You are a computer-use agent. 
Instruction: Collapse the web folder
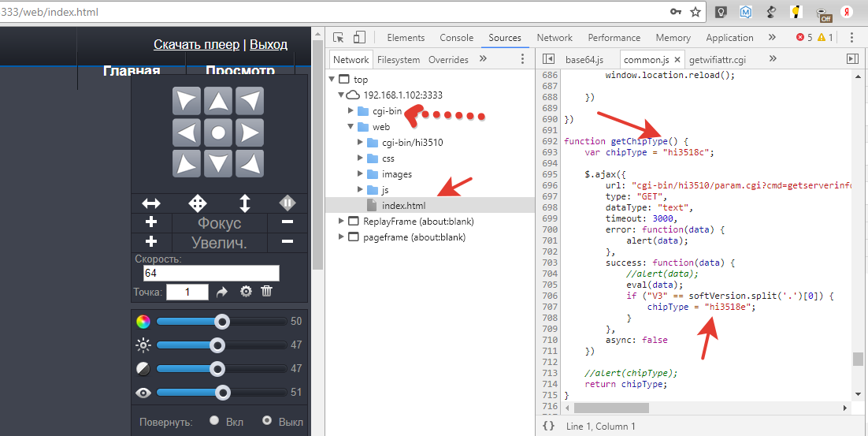351,127
